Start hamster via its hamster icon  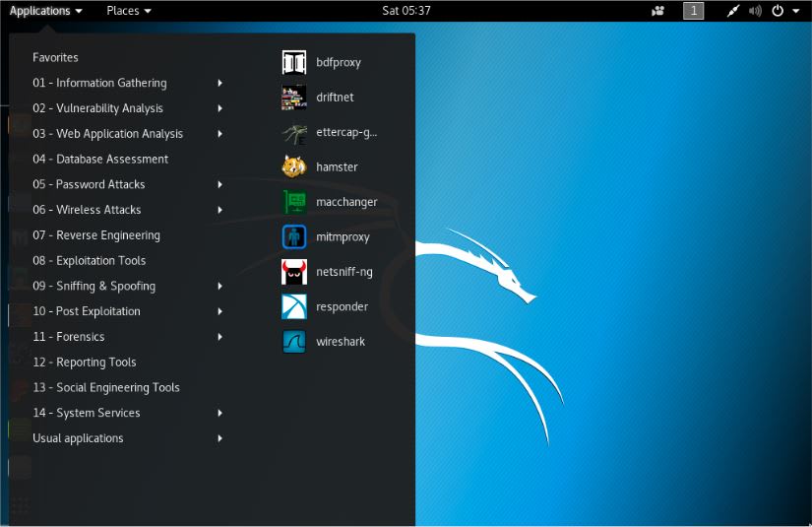tap(294, 167)
